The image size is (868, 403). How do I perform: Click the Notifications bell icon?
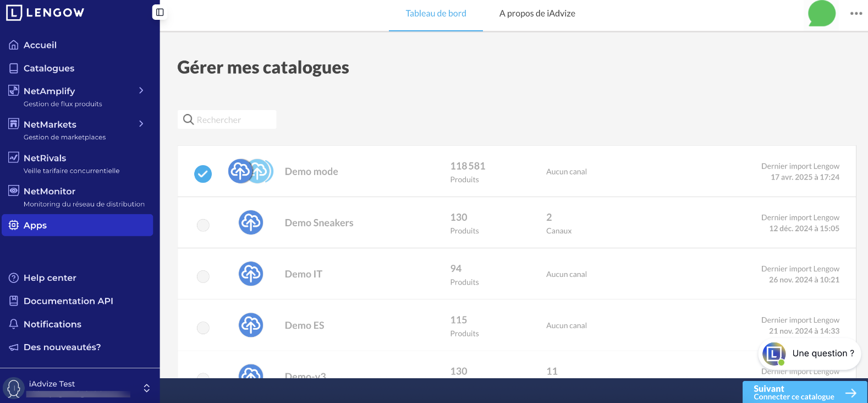(x=14, y=324)
